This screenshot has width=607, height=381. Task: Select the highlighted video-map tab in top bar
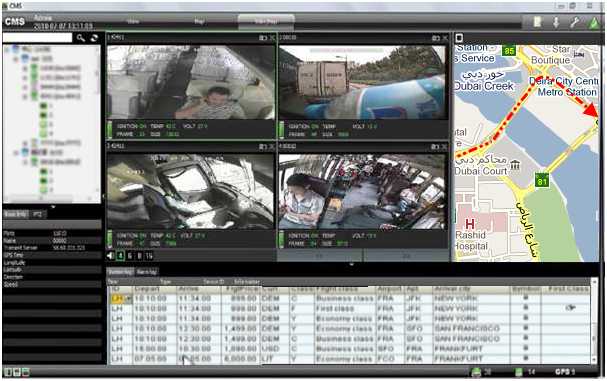(266, 22)
